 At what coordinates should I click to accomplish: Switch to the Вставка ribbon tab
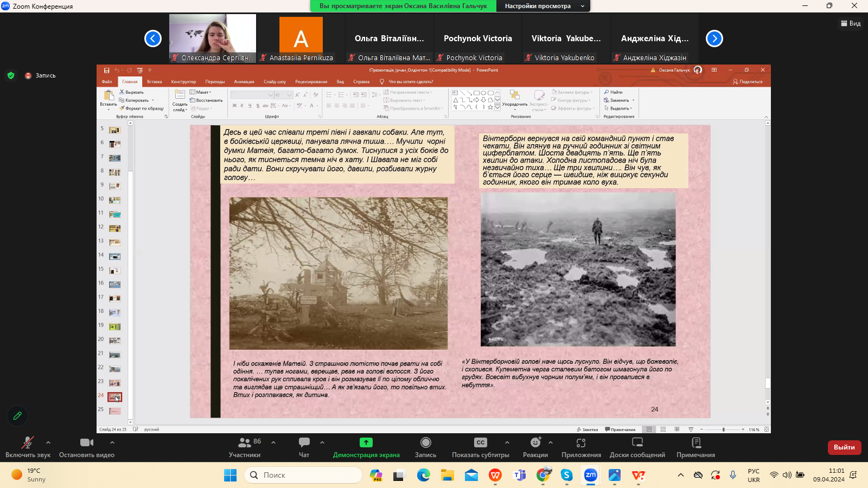pyautogui.click(x=155, y=82)
